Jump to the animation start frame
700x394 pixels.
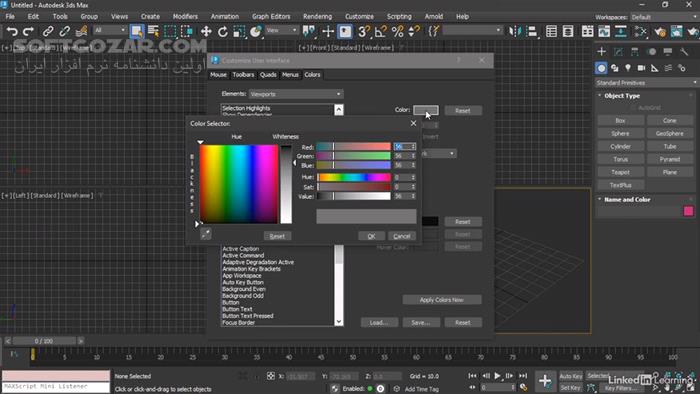point(473,376)
